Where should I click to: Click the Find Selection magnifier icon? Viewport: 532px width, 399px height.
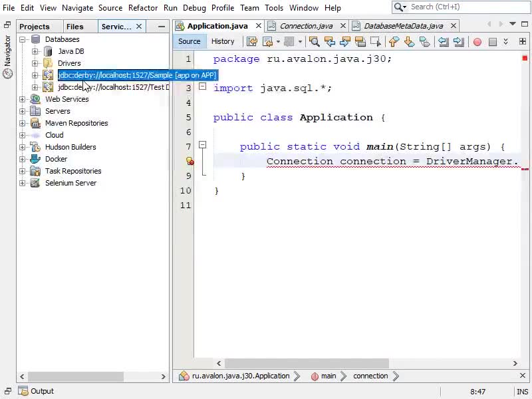click(314, 41)
